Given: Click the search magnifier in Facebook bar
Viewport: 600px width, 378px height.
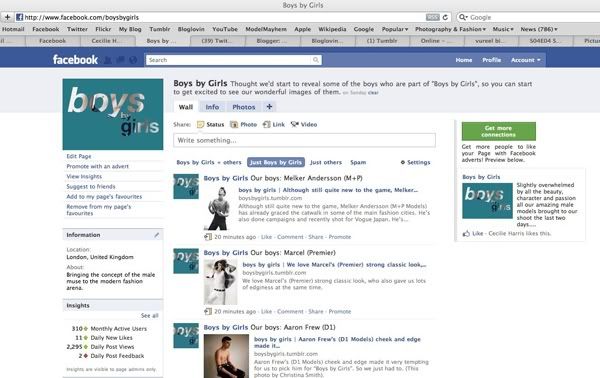Looking at the screenshot, I should (x=316, y=60).
